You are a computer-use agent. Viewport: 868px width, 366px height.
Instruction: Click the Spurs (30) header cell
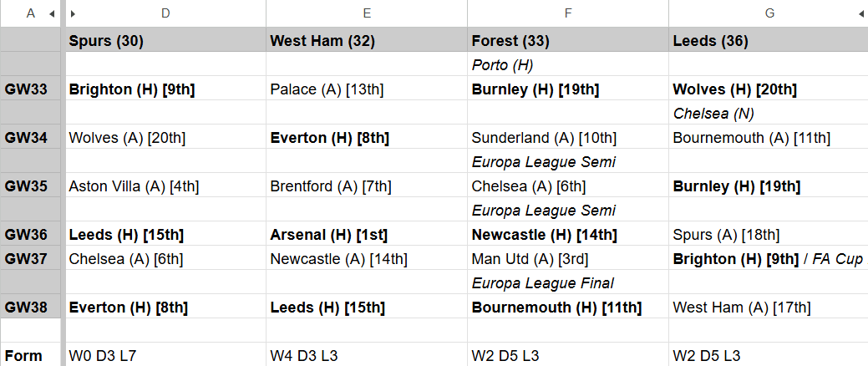166,40
